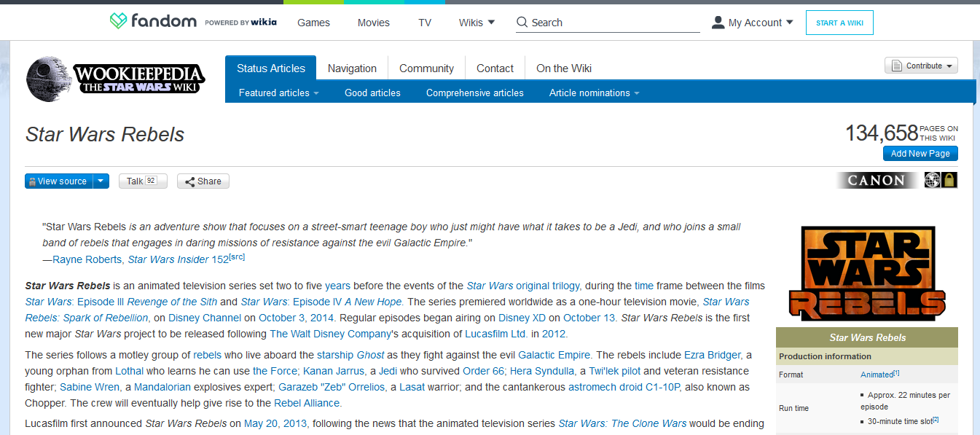The height and width of the screenshot is (435, 980).
Task: Click the Production information infobox header
Action: (x=867, y=356)
